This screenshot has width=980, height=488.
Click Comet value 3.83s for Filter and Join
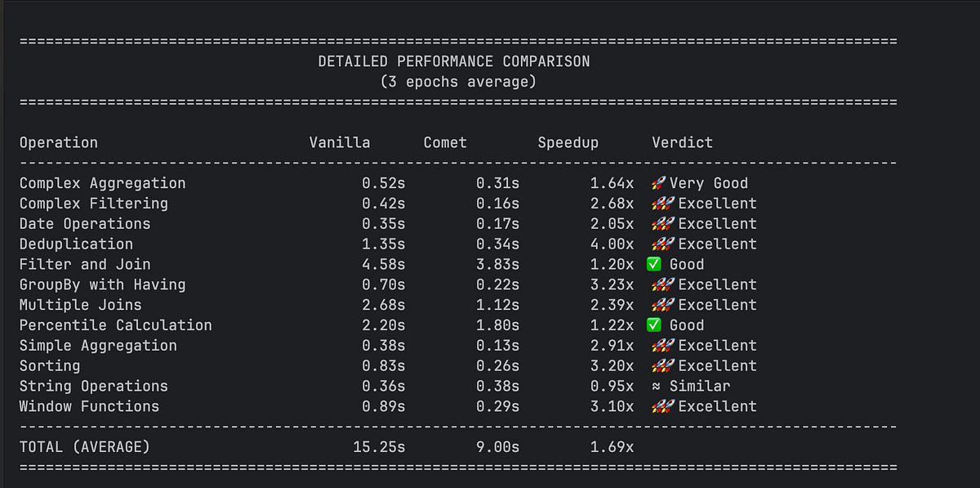click(x=498, y=264)
